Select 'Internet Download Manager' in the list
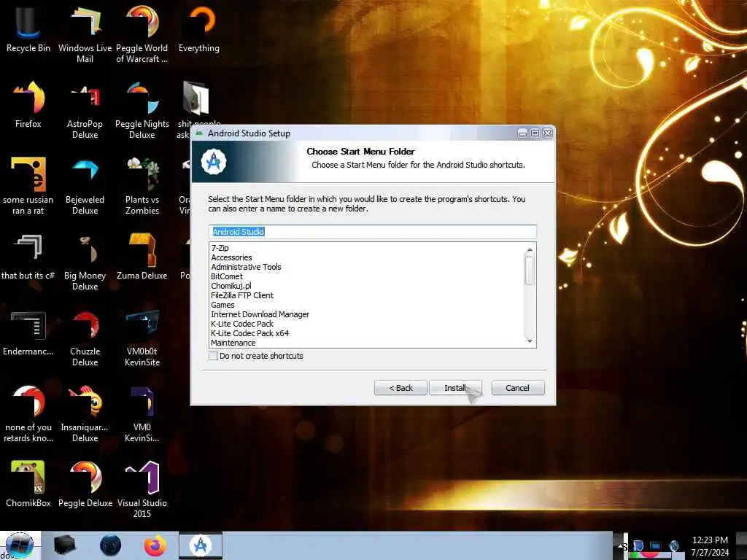The width and height of the screenshot is (747, 560). click(x=260, y=314)
